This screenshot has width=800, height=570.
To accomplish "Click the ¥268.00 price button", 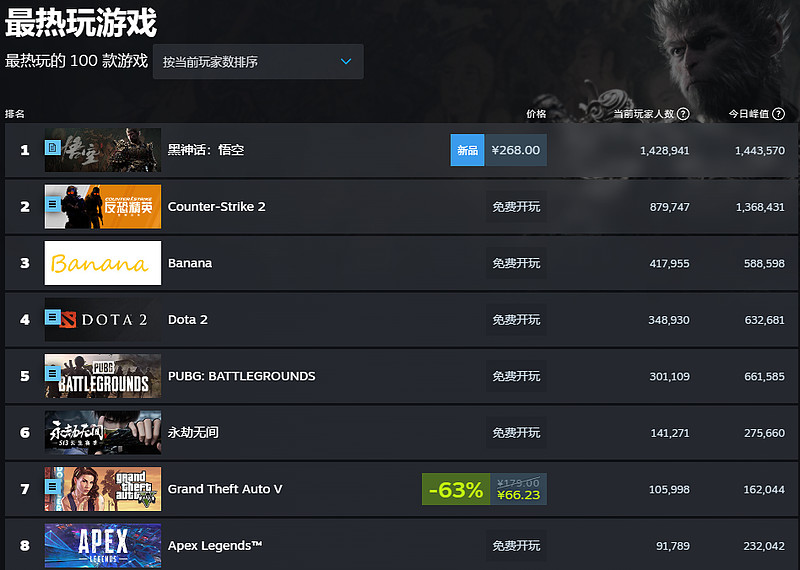I will (516, 150).
